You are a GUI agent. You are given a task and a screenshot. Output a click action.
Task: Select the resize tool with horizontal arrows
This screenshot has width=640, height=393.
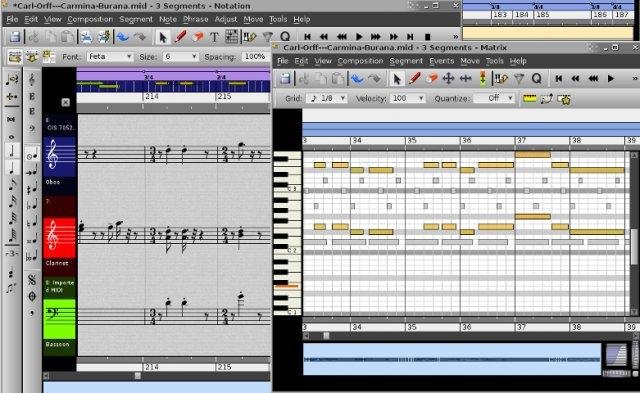465,78
